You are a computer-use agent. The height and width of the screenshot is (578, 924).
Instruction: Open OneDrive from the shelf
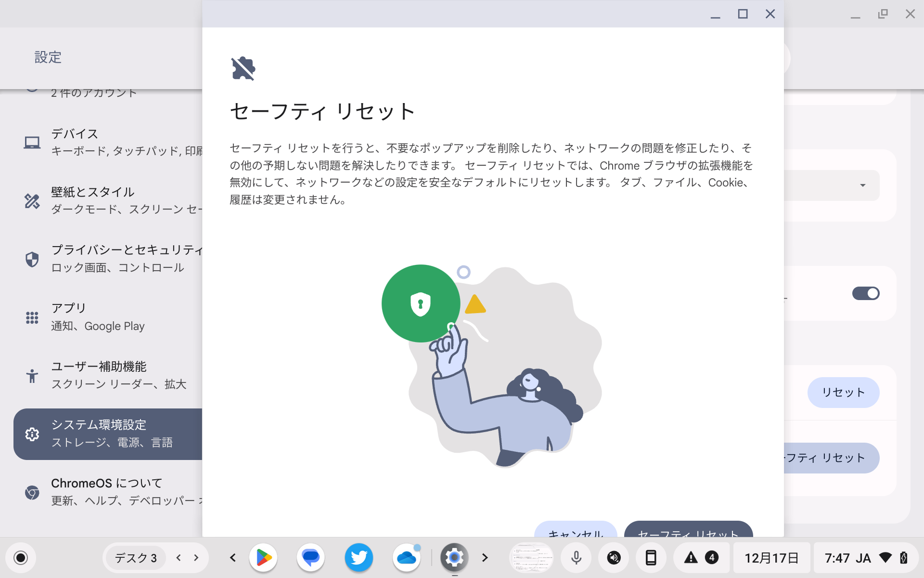pyautogui.click(x=407, y=558)
